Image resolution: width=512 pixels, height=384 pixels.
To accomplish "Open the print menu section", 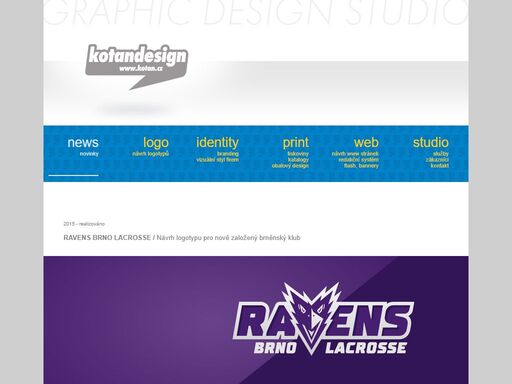I will [x=295, y=143].
